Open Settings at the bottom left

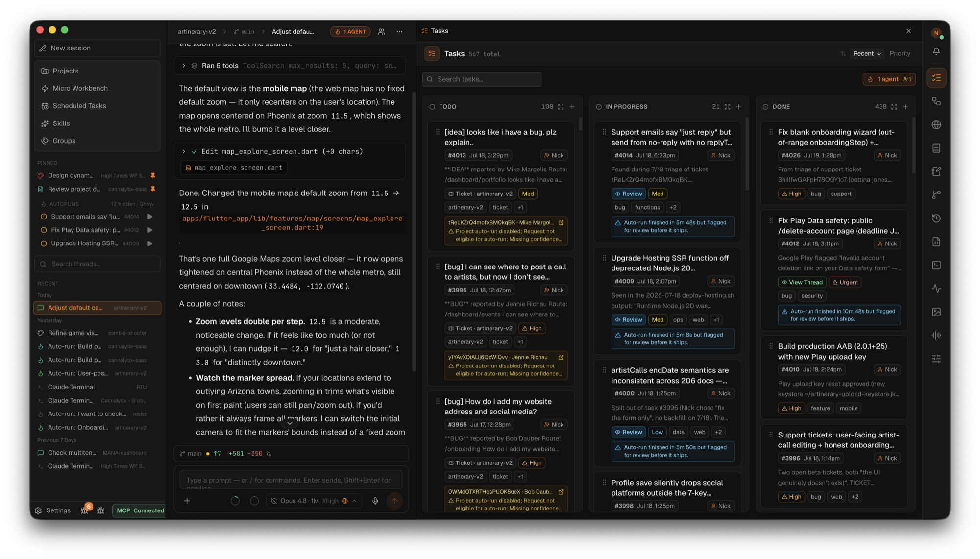point(53,510)
